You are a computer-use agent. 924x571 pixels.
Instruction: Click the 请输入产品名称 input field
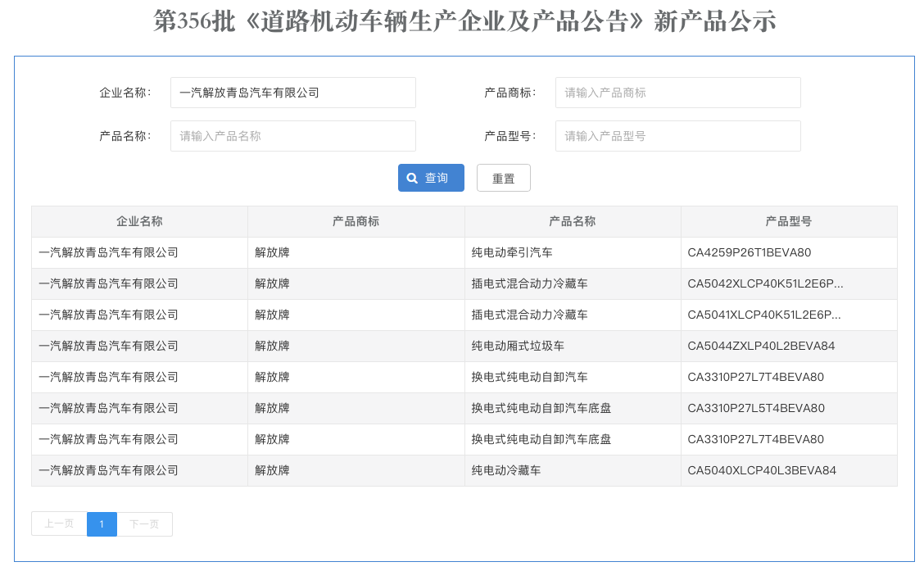pos(293,136)
